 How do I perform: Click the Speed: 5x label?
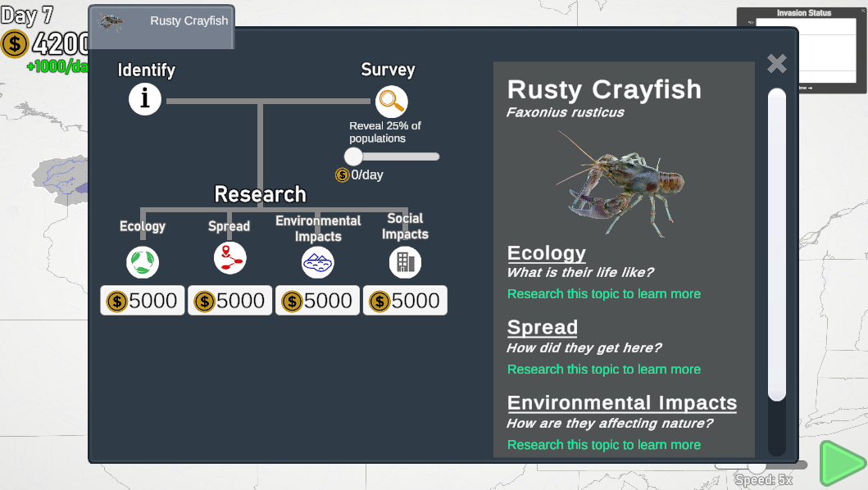(763, 480)
